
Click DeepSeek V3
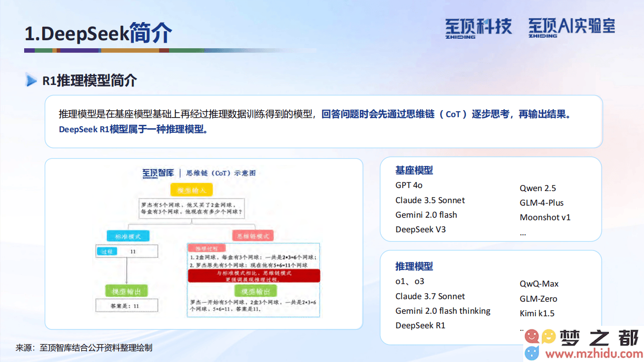(x=421, y=229)
